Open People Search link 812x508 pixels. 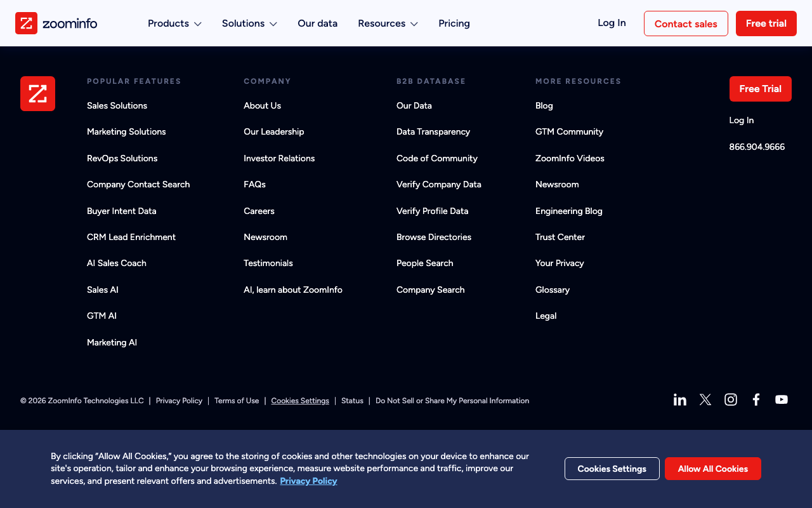425,263
